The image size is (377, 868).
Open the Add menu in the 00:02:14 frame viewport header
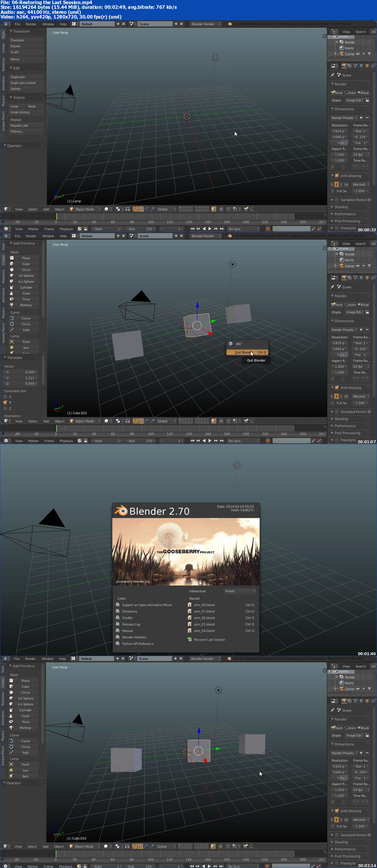[46, 847]
